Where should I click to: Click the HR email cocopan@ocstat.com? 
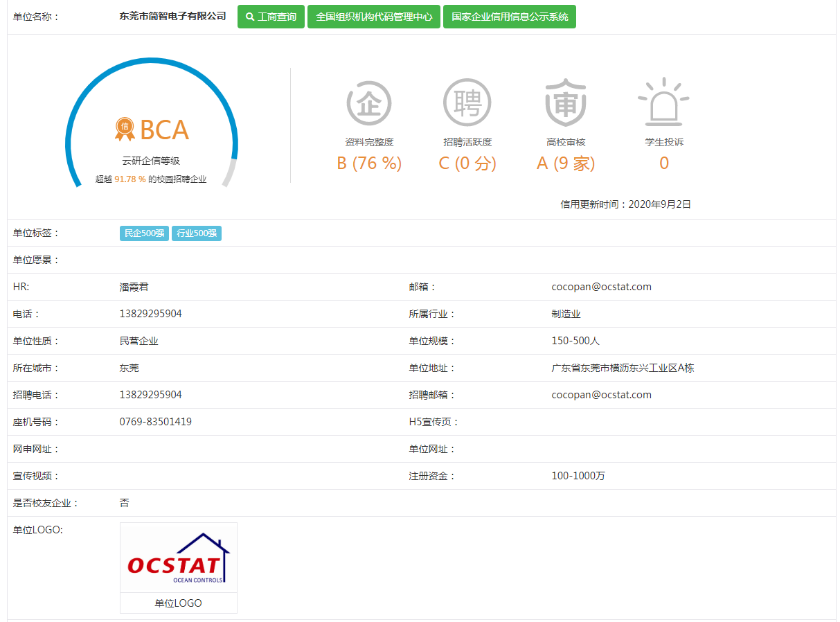[601, 287]
